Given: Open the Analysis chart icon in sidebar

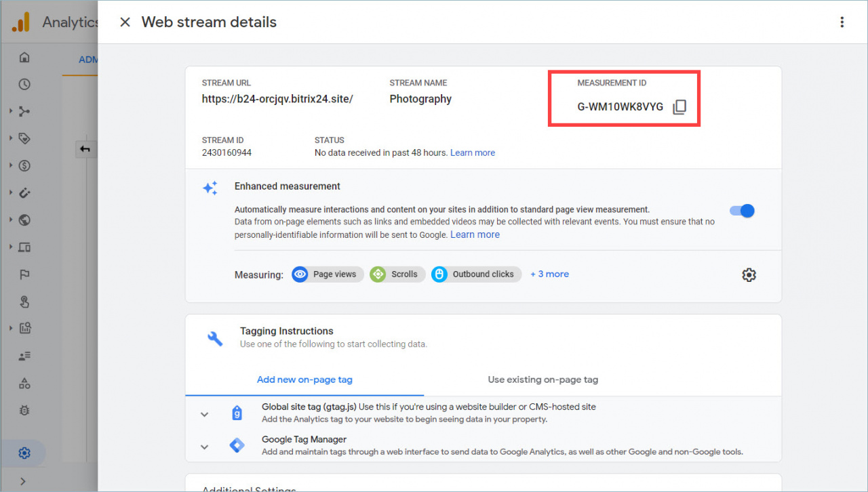Looking at the screenshot, I should tap(24, 329).
